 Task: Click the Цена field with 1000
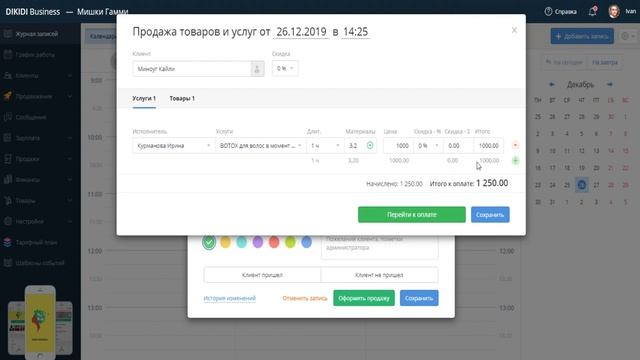(x=398, y=146)
